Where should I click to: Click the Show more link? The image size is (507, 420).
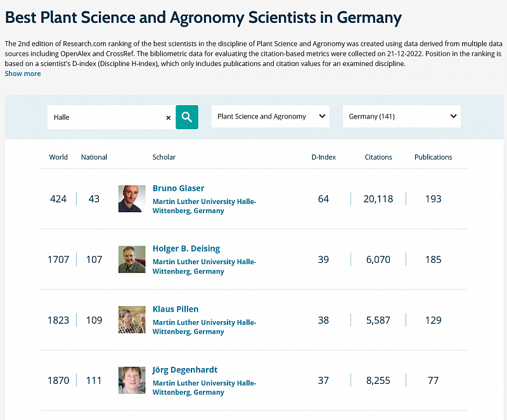(x=23, y=73)
